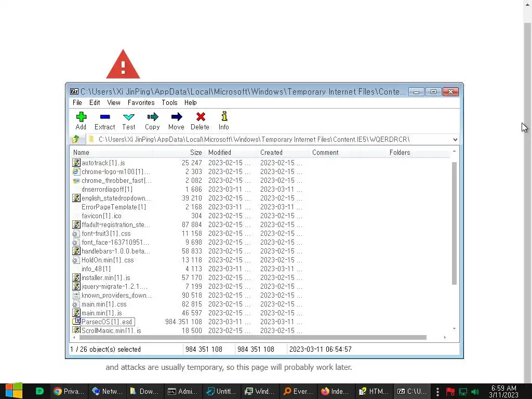Select the ErrorPageTemplate[1] file

[114, 207]
